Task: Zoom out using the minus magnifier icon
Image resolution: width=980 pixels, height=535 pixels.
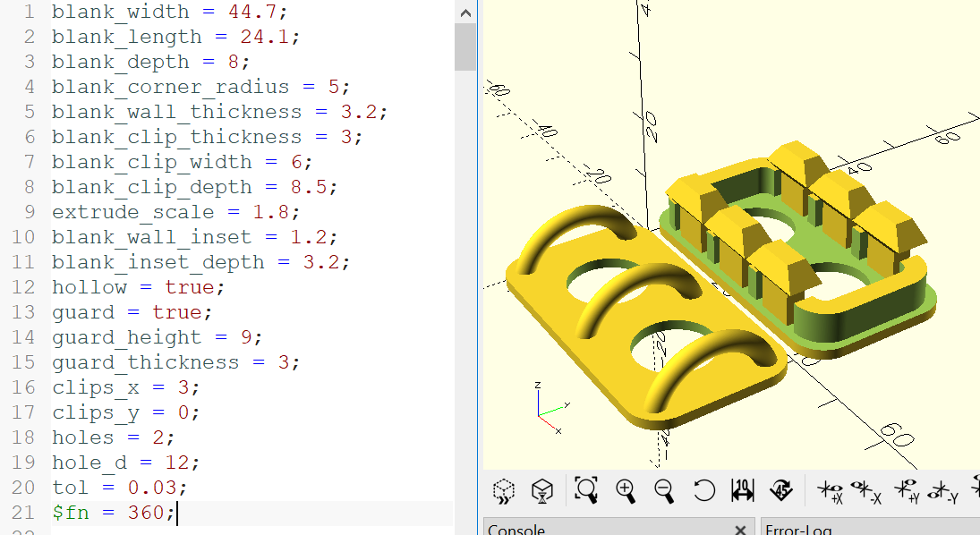Action: (664, 490)
